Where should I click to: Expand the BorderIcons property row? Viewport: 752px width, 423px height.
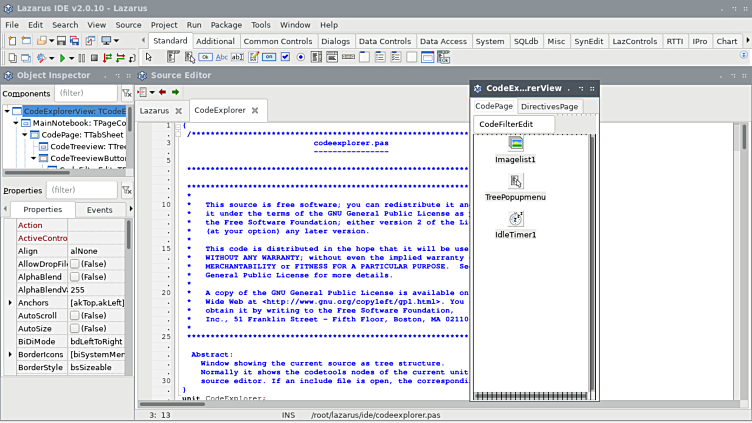click(x=11, y=354)
